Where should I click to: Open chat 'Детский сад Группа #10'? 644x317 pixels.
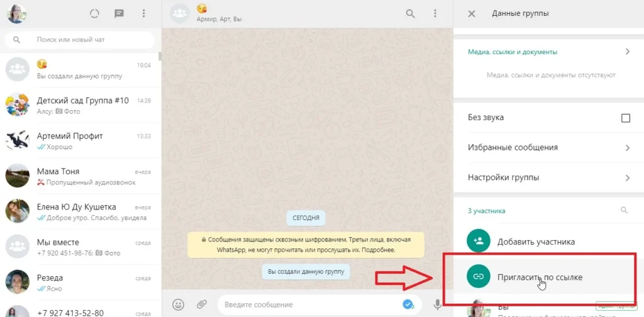pos(79,104)
